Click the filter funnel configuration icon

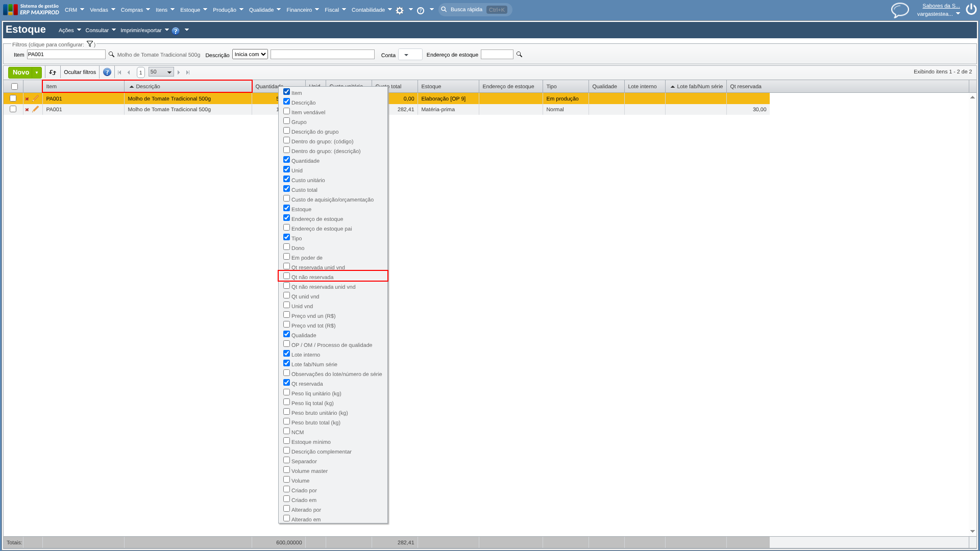coord(90,44)
